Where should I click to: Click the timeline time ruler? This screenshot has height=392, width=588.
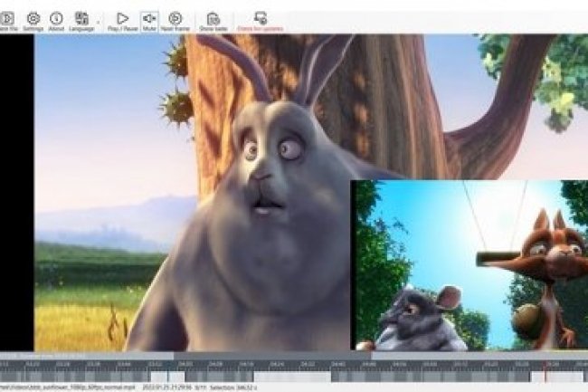coord(271,365)
